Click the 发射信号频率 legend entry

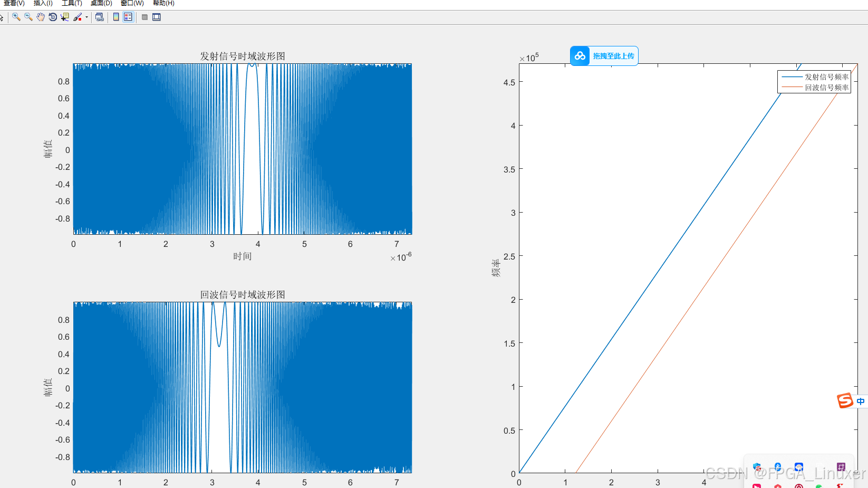click(x=826, y=77)
